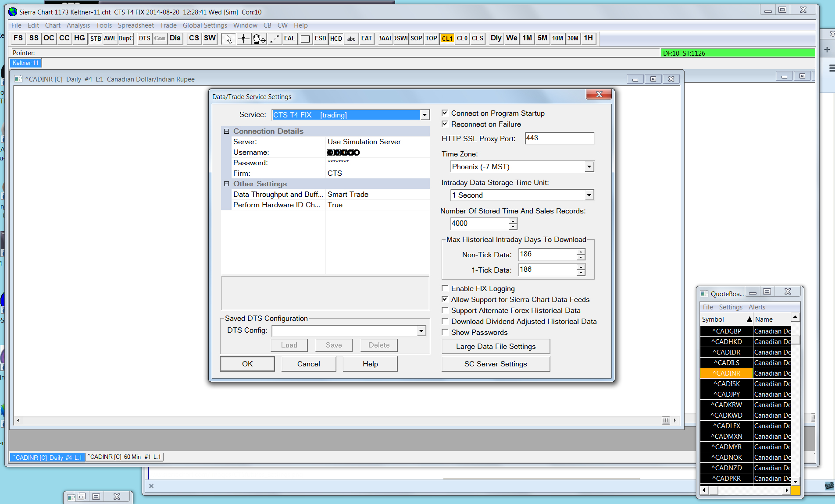The image size is (835, 504).
Task: Click the Help button in dialog
Action: 370,364
